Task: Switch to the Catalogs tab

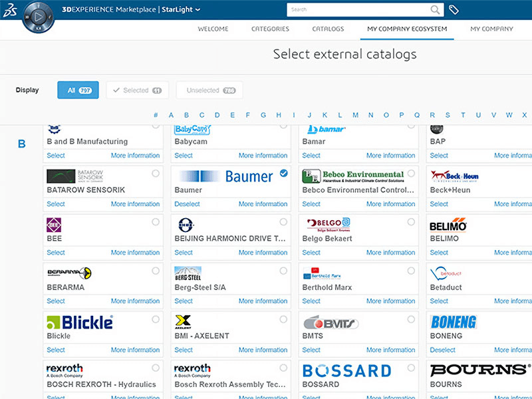Action: point(328,29)
